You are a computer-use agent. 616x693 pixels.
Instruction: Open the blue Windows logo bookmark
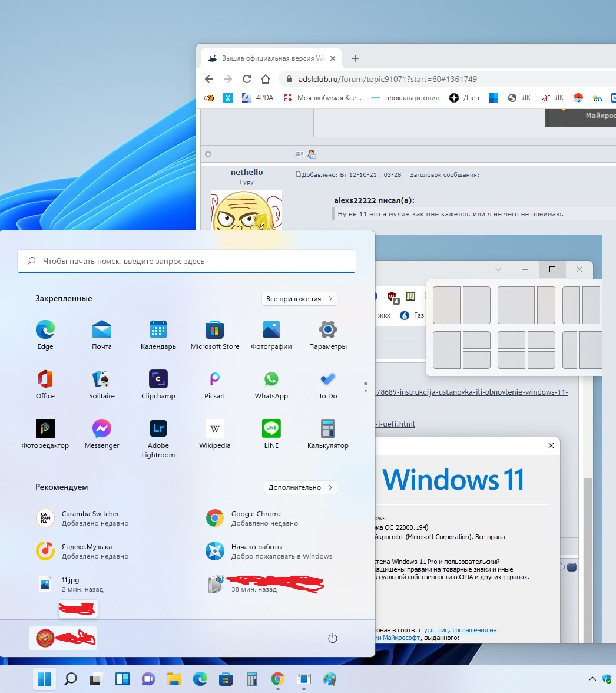coord(494,98)
